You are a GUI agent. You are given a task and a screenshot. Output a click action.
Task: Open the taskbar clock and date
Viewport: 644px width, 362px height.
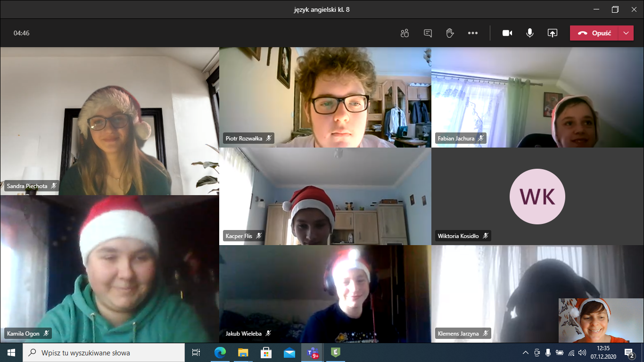point(603,353)
